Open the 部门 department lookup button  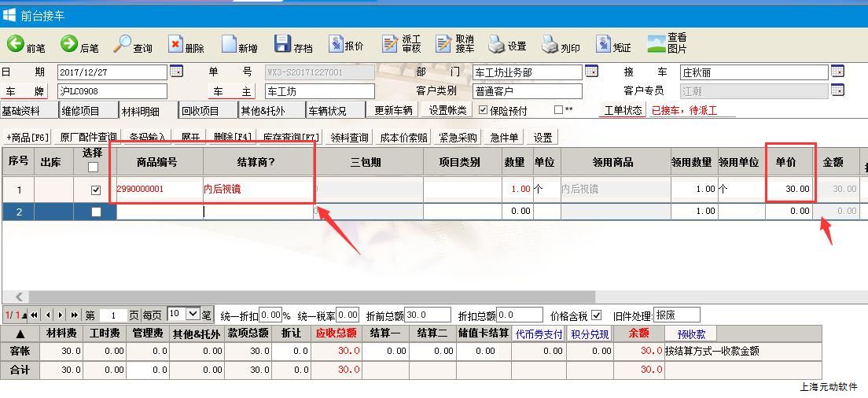click(591, 72)
